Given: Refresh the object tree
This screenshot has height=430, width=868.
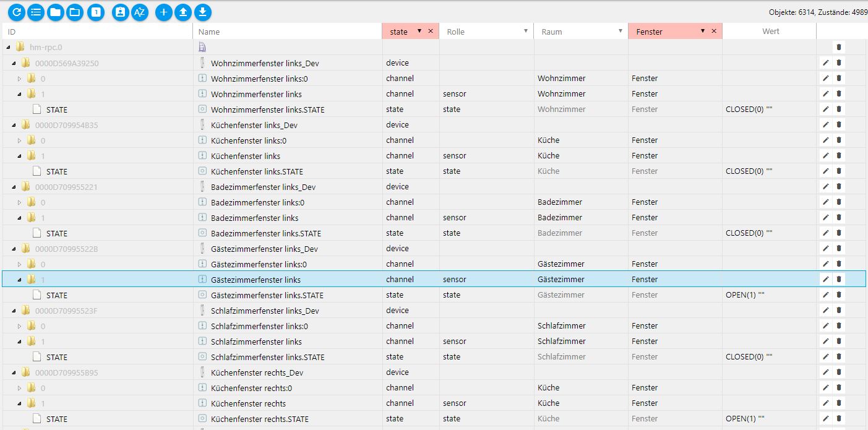Looking at the screenshot, I should (x=17, y=12).
